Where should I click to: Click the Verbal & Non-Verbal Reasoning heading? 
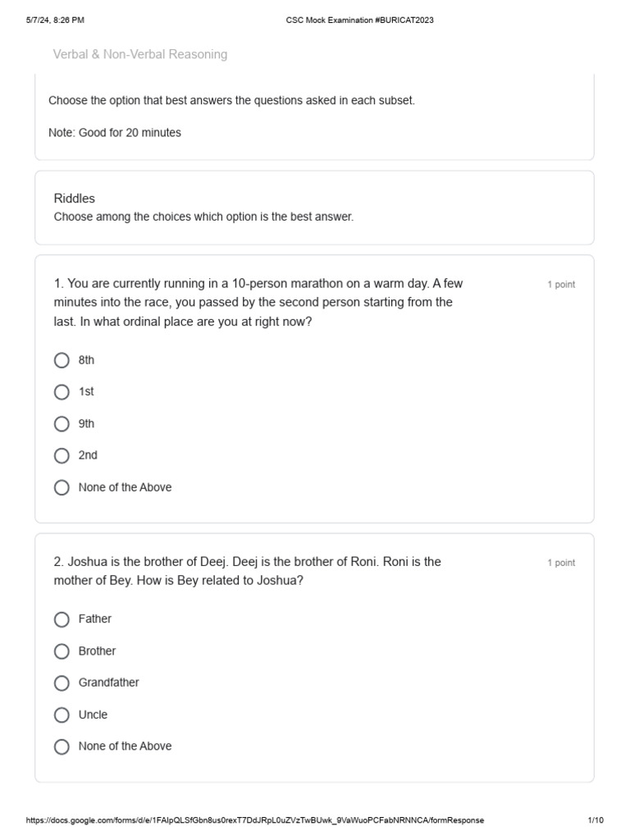coord(139,54)
